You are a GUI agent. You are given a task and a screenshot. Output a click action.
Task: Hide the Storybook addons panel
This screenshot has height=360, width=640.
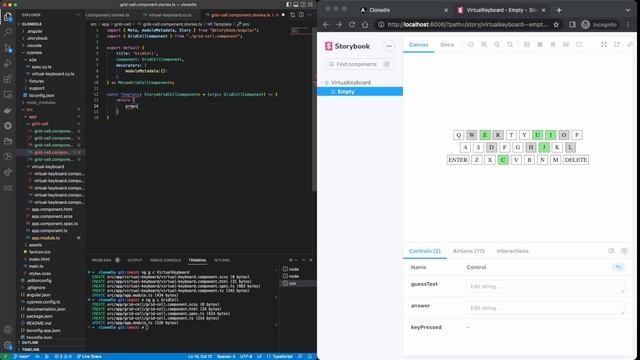coord(624,251)
